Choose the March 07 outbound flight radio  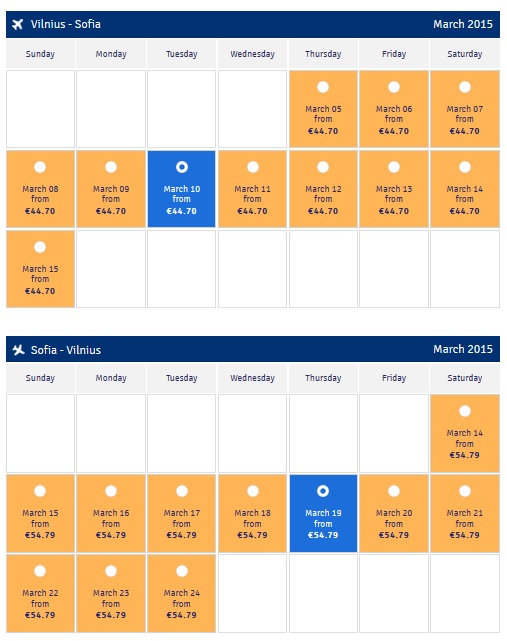pyautogui.click(x=465, y=87)
